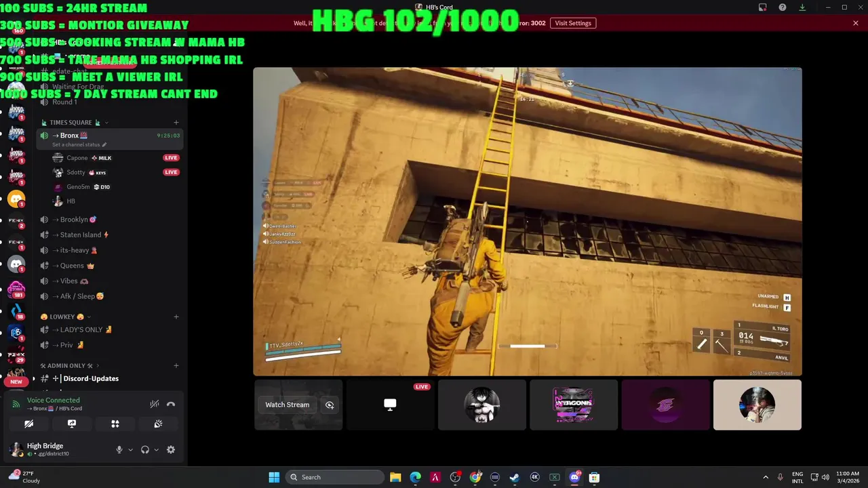868x488 pixels.
Task: Open Discord Help icon
Action: tap(783, 7)
